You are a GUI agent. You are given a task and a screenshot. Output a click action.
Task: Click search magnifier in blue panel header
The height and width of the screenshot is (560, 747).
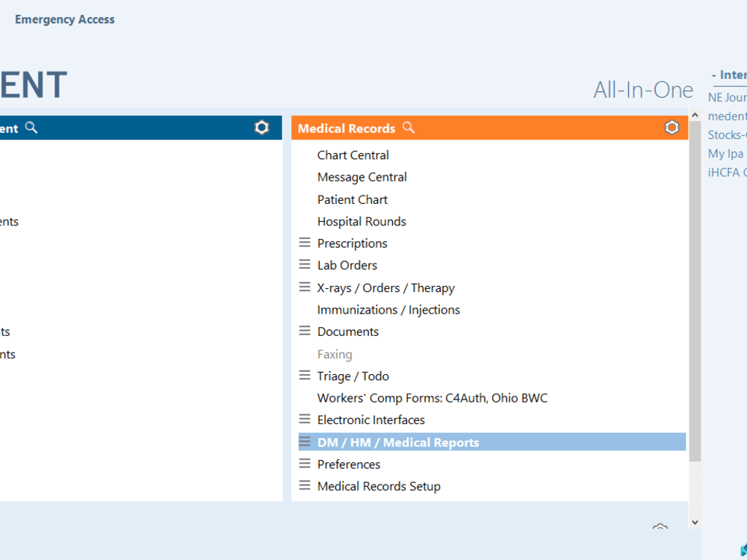(x=31, y=128)
